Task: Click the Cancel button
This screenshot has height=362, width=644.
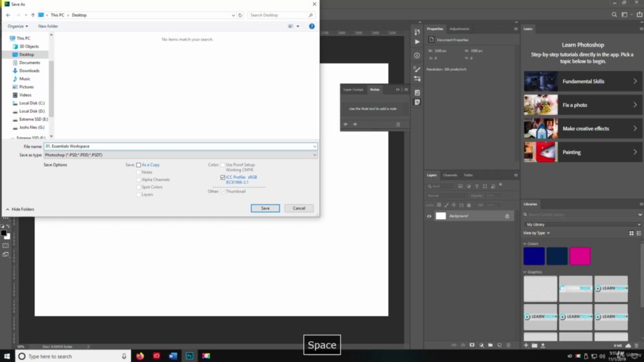Action: point(299,208)
